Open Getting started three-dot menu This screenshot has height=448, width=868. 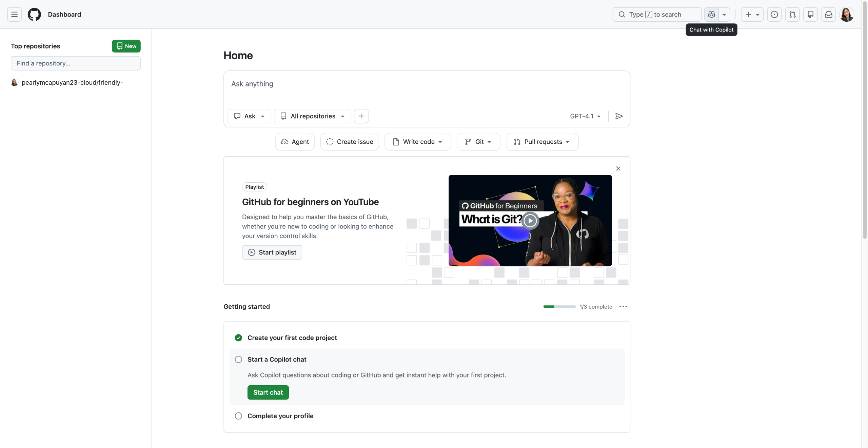pos(623,307)
